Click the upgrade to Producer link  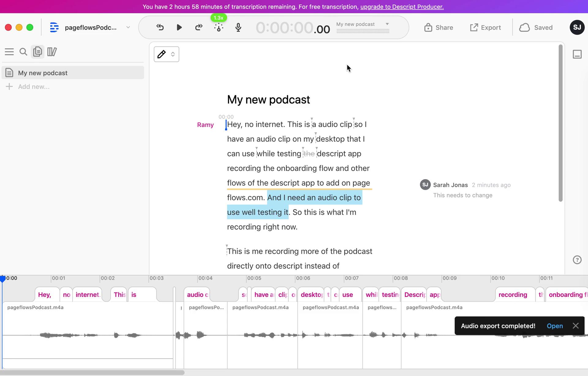coord(401,6)
